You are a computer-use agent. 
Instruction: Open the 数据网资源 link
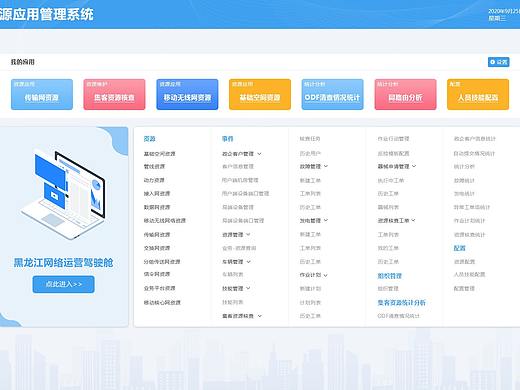coord(157,207)
